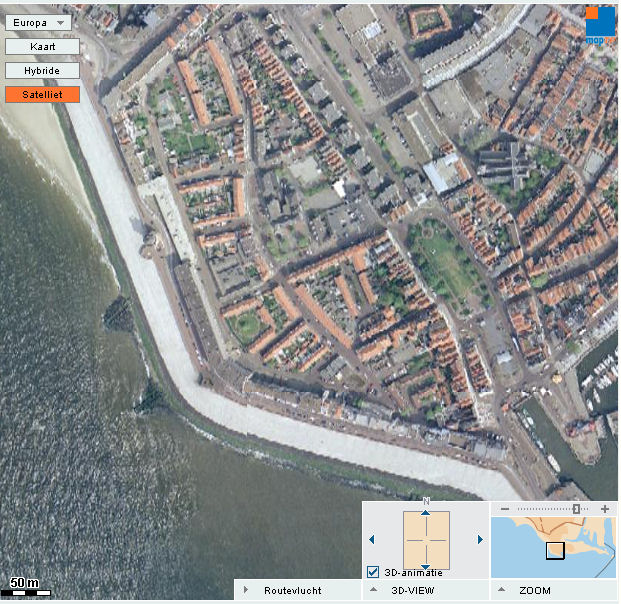Click the map24 logo icon
The height and width of the screenshot is (604, 621).
coord(600,26)
